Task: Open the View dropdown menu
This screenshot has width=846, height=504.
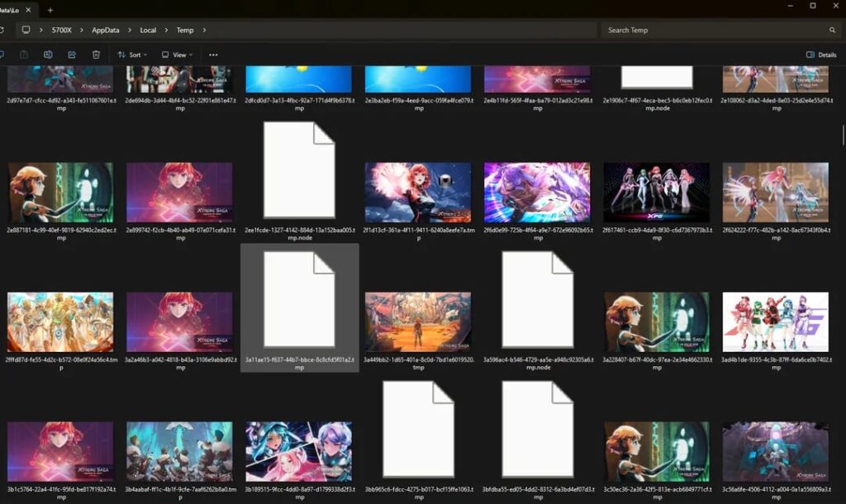Action: [178, 54]
